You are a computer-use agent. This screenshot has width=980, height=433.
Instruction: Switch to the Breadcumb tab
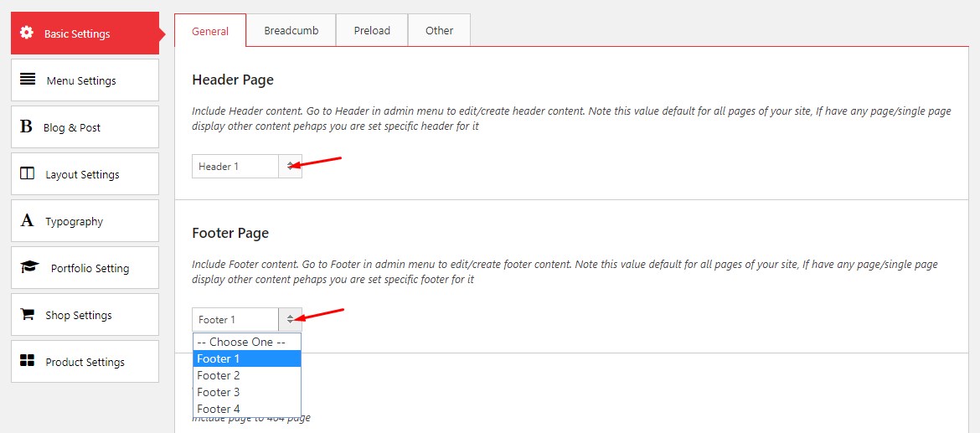point(291,31)
